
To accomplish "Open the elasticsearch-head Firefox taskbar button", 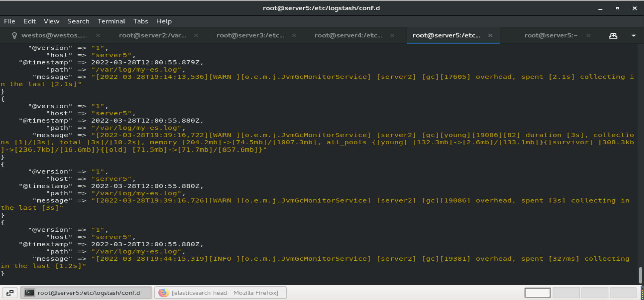I will click(220, 293).
